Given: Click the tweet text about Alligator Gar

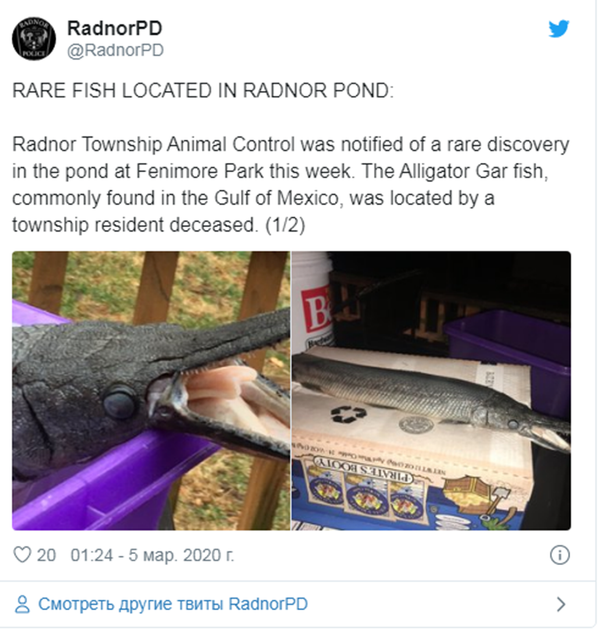Looking at the screenshot, I should point(290,184).
